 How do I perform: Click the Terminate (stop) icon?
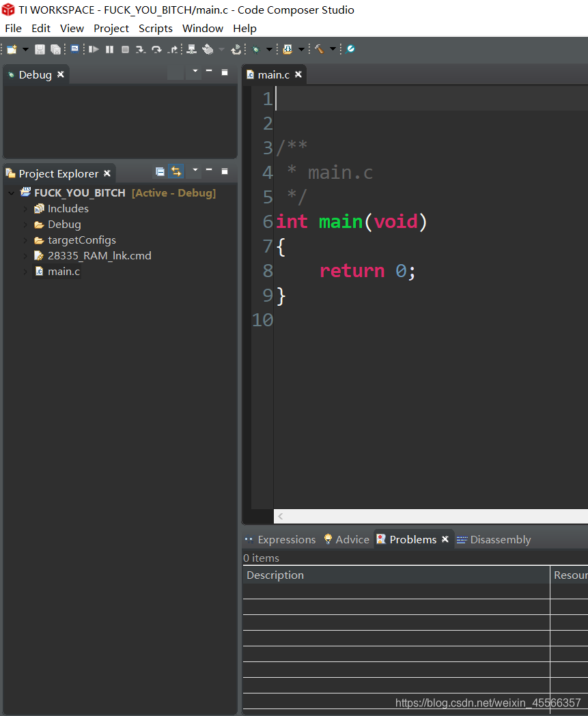(x=125, y=49)
